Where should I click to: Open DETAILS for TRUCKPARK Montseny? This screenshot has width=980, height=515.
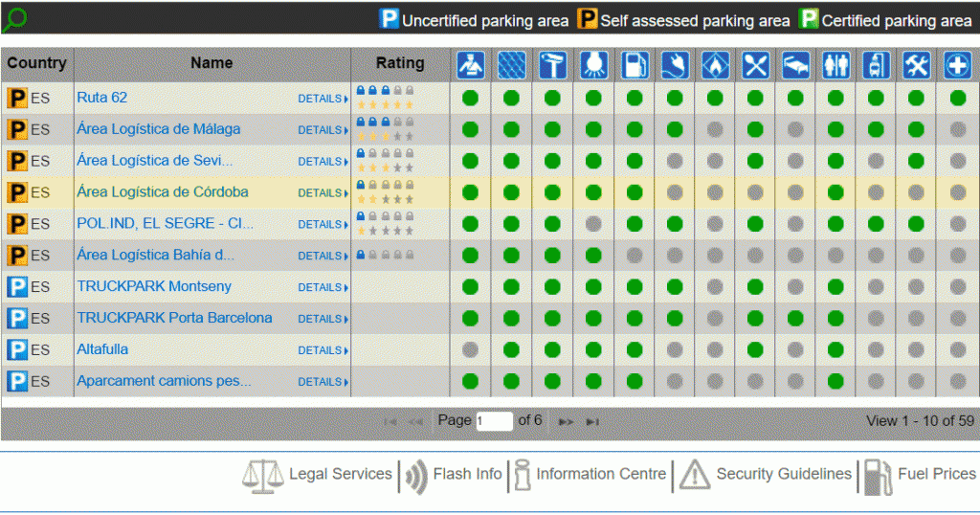coord(323,287)
